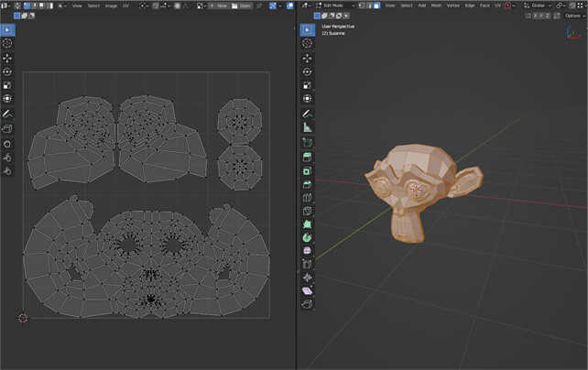Viewport: 588px width, 370px height.
Task: Open Edit Mode dropdown in 3D viewport
Action: pos(335,5)
